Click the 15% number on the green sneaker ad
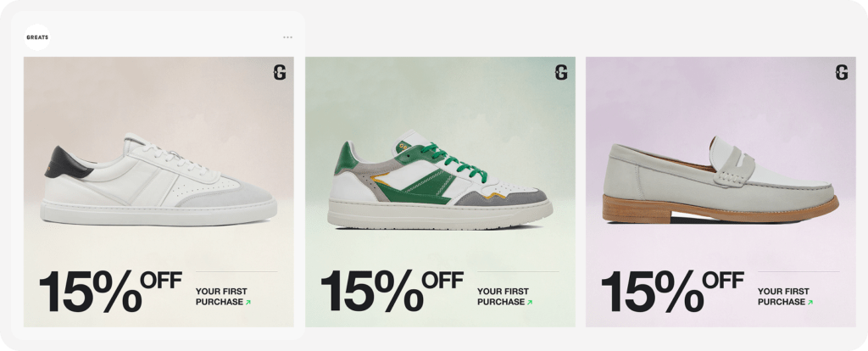The height and width of the screenshot is (351, 868). coord(370,291)
